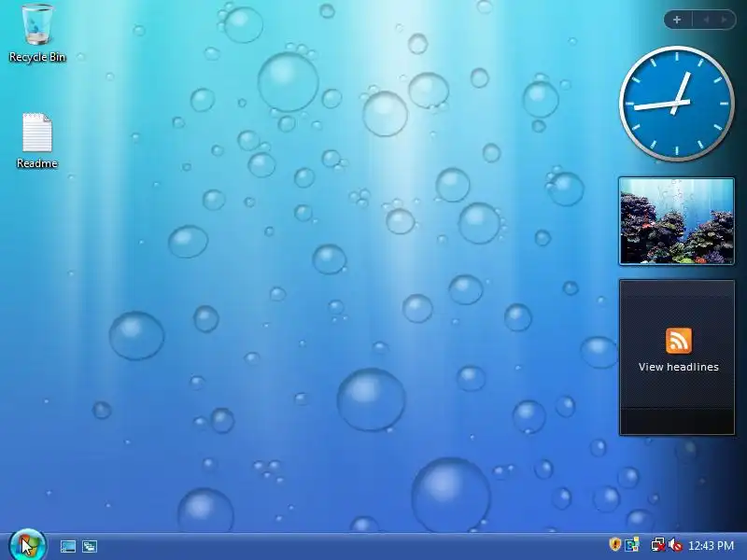
Task: Open the Windows Start orb
Action: pyautogui.click(x=28, y=545)
